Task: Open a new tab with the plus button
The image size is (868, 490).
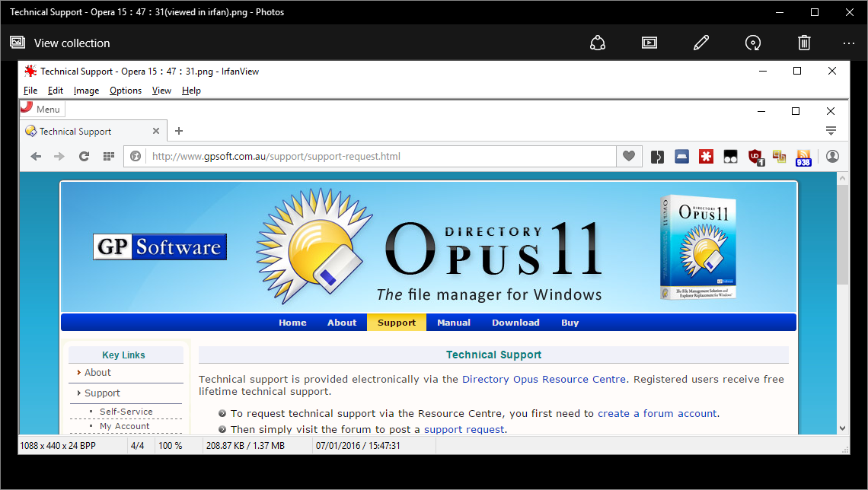Action: coord(179,131)
